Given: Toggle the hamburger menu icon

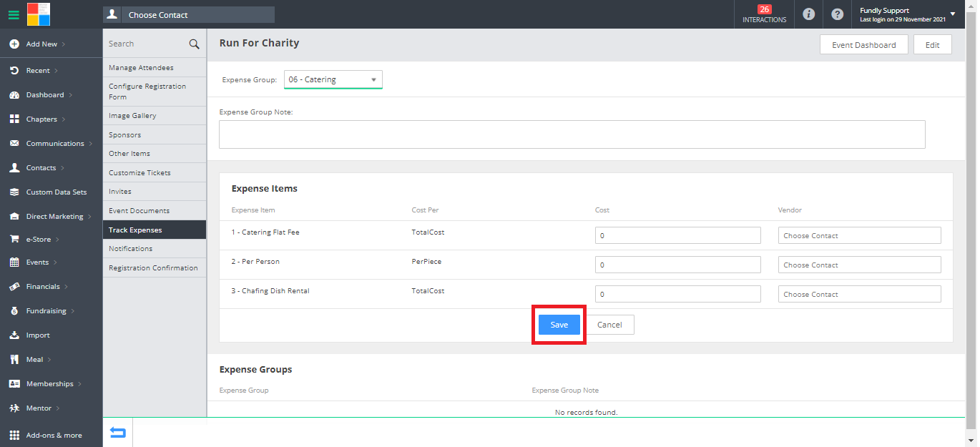Looking at the screenshot, I should pos(14,14).
